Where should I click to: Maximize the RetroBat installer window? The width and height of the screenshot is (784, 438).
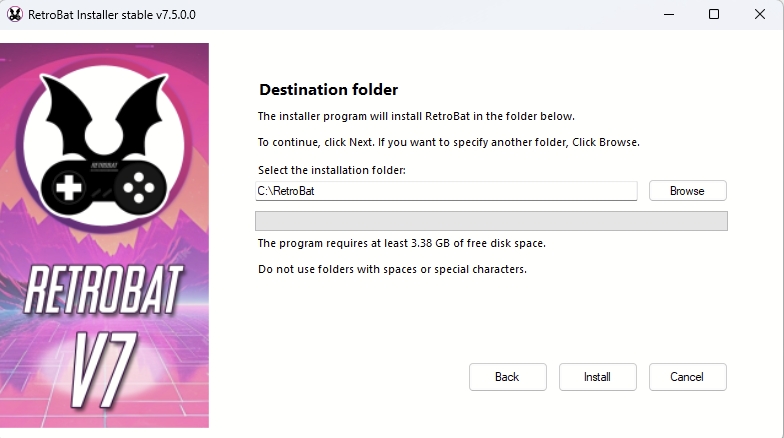click(x=714, y=14)
